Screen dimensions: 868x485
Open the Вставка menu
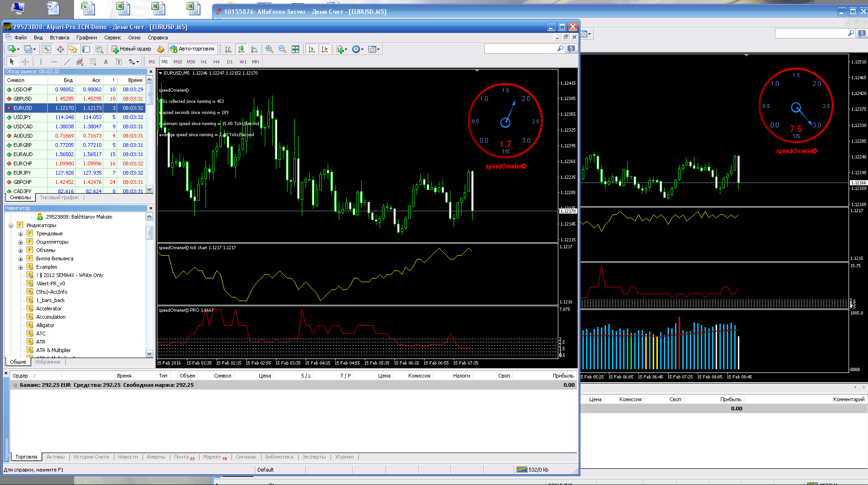click(59, 38)
